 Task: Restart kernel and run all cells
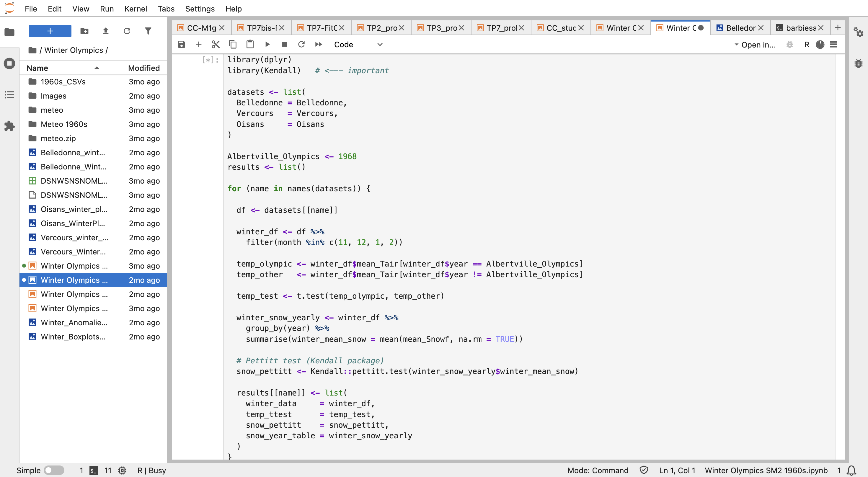tap(319, 45)
